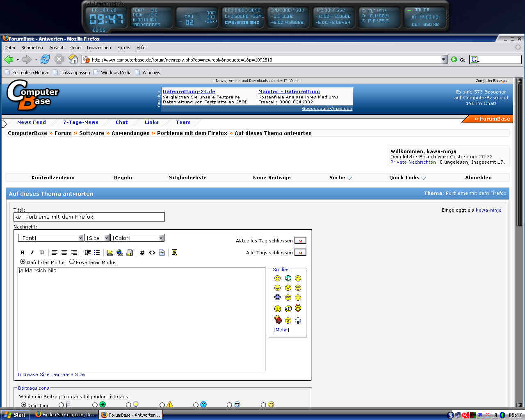Insert an image with the picture icon
Viewport: 525px width, 420px height.
pos(110,253)
